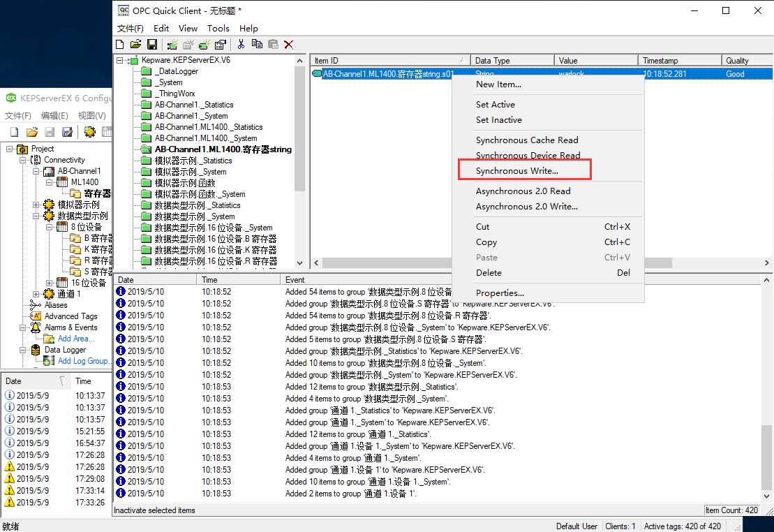The width and height of the screenshot is (774, 532).
Task: Open the 编辑(E) menu in KEPServerEX window
Action: 55,116
